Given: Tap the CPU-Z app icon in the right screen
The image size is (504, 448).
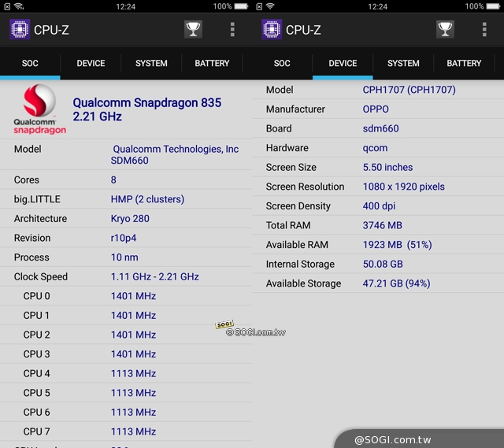Looking at the screenshot, I should pyautogui.click(x=272, y=30).
